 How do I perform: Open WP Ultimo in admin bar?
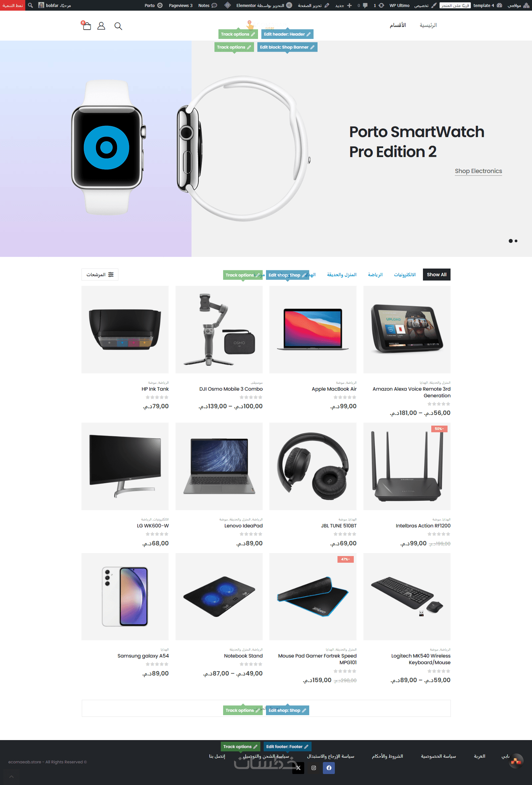click(399, 5)
